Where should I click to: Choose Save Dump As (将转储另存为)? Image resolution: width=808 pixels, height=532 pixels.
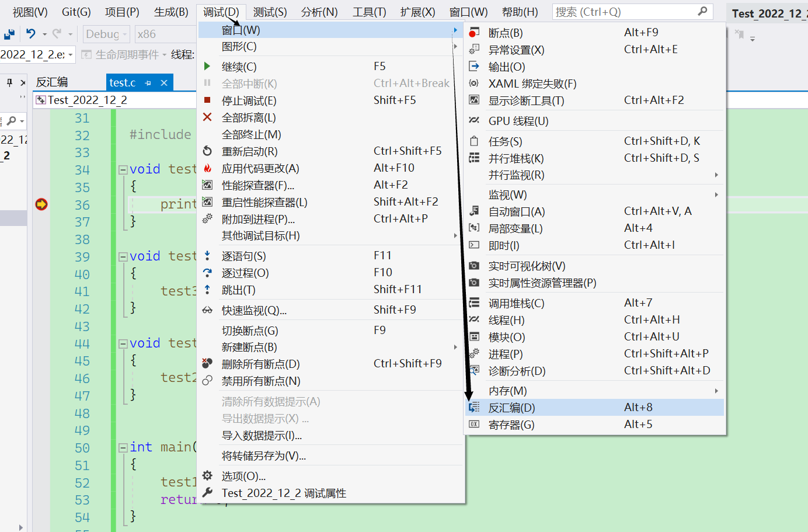pos(330,456)
